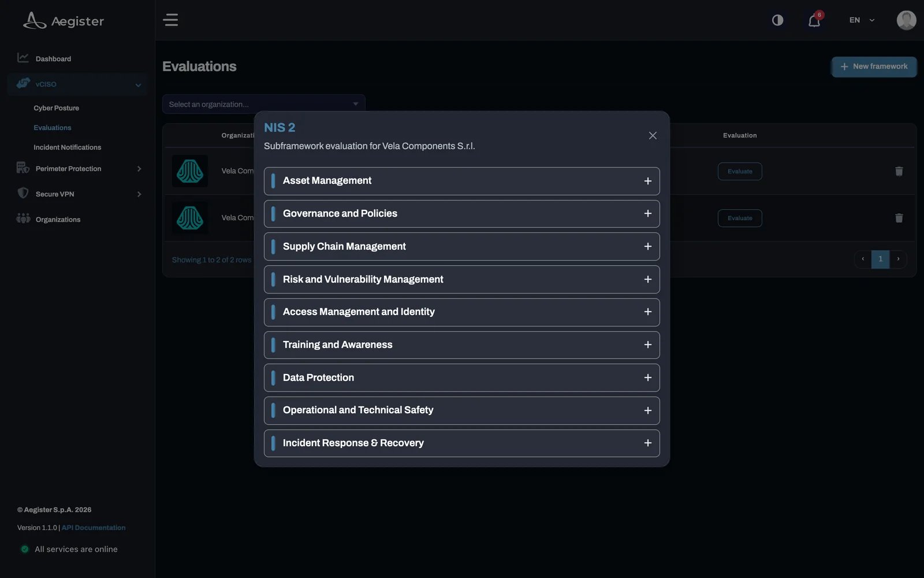This screenshot has width=924, height=578.
Task: Click 'Showing 1 to 2 of 2 rows' text
Action: (211, 260)
